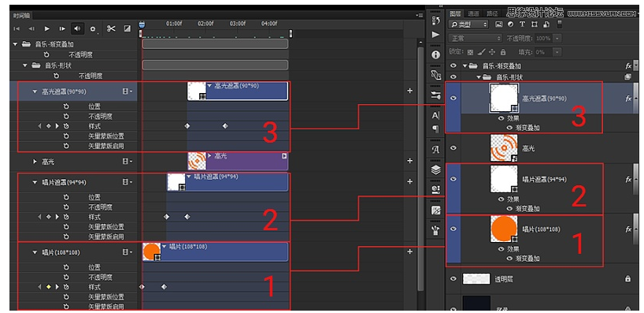Add media to 唱片遮罩(94*94) track plus button
This screenshot has height=313, width=644.
pos(409,181)
